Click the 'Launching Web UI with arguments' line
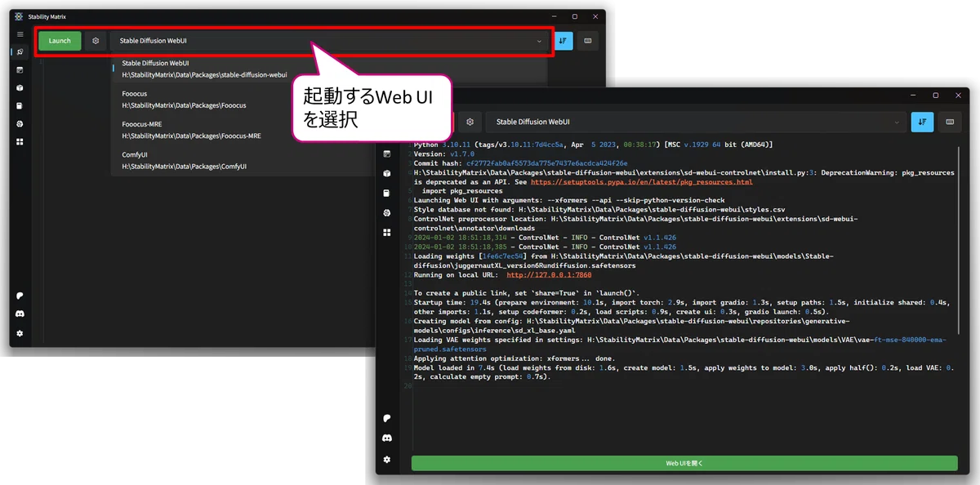 point(569,200)
